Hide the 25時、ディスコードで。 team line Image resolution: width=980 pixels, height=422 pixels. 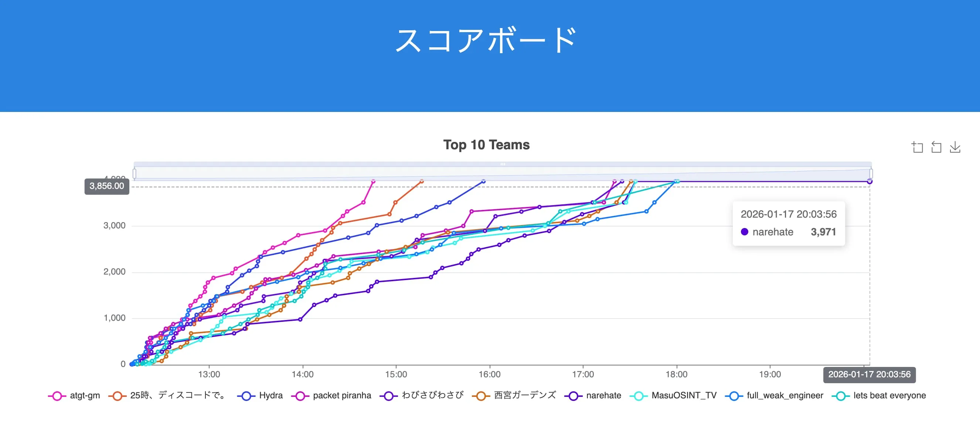[167, 396]
